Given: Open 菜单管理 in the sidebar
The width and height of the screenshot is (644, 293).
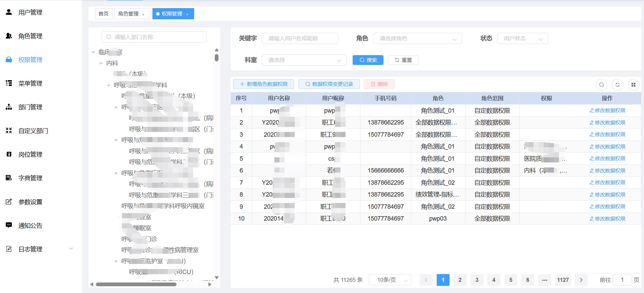Looking at the screenshot, I should click(x=30, y=84).
